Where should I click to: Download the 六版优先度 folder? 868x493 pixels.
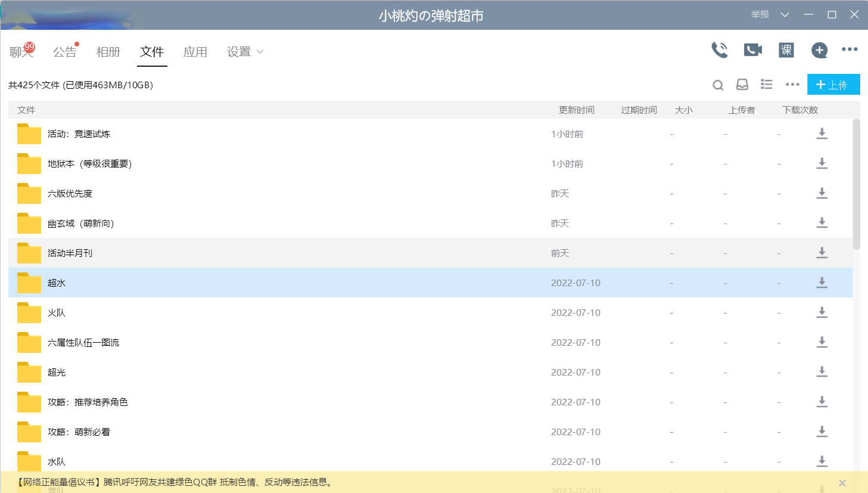(822, 193)
